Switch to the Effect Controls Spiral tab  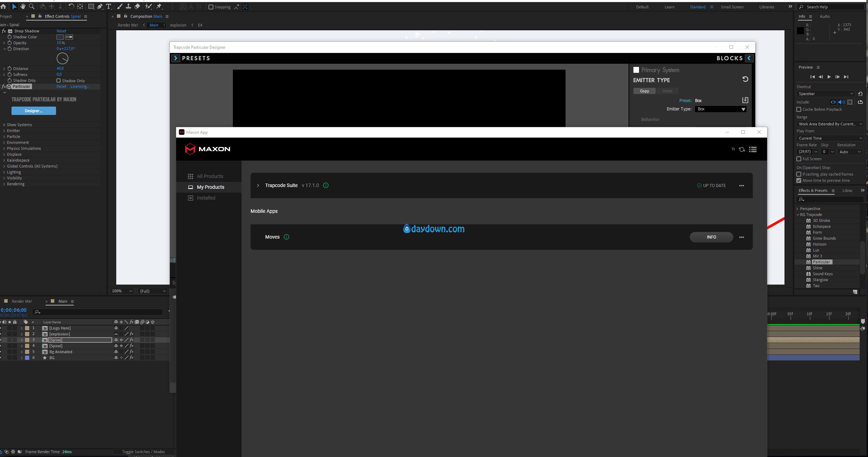coord(63,16)
